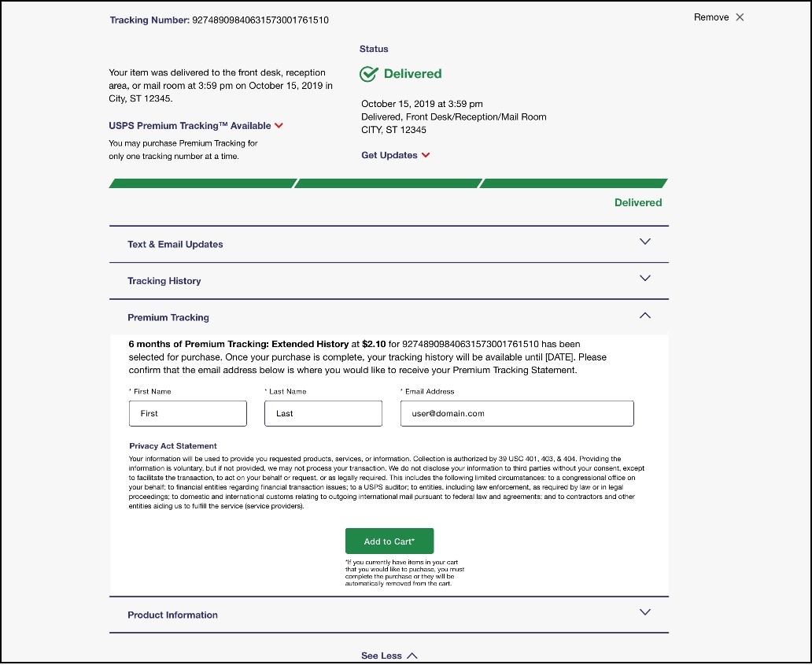Open the Text & Email Updates section
This screenshot has width=812, height=665.
pos(389,245)
